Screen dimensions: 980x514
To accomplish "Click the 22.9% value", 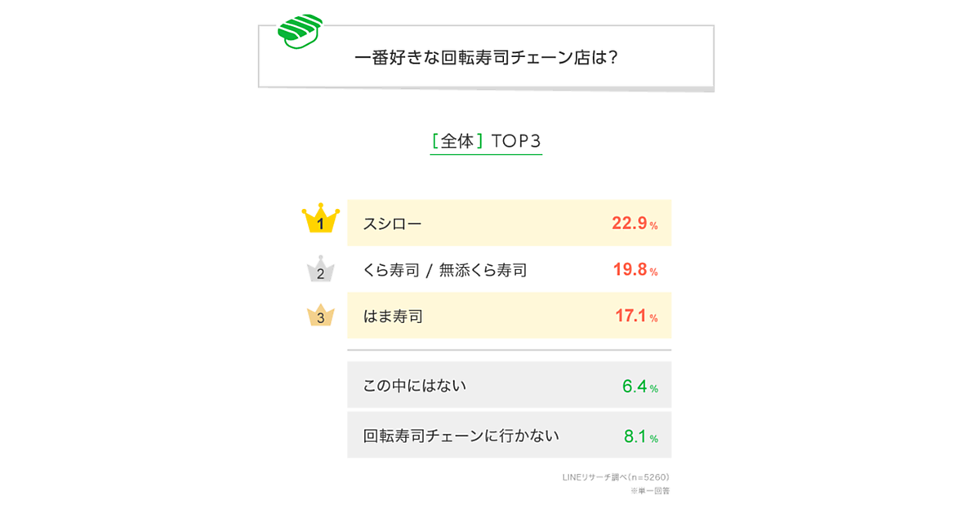I will coord(635,223).
